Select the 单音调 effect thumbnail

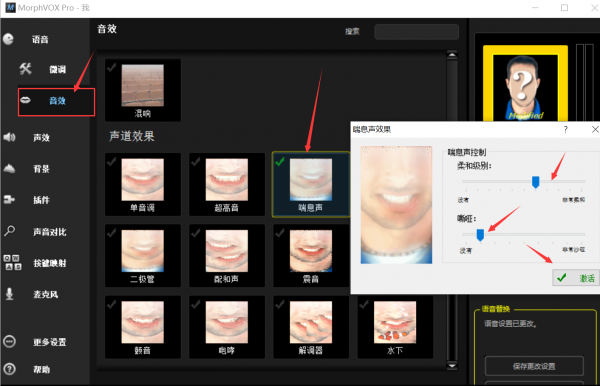(x=143, y=179)
